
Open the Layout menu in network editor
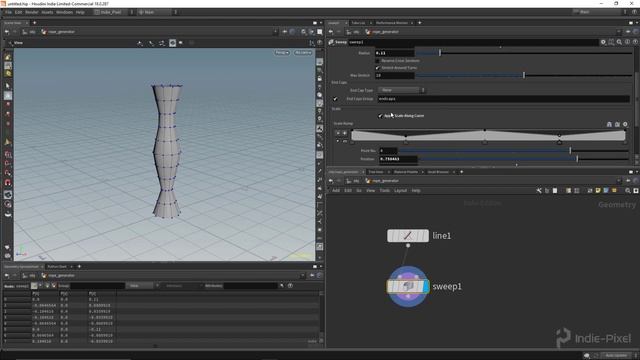coord(400,191)
